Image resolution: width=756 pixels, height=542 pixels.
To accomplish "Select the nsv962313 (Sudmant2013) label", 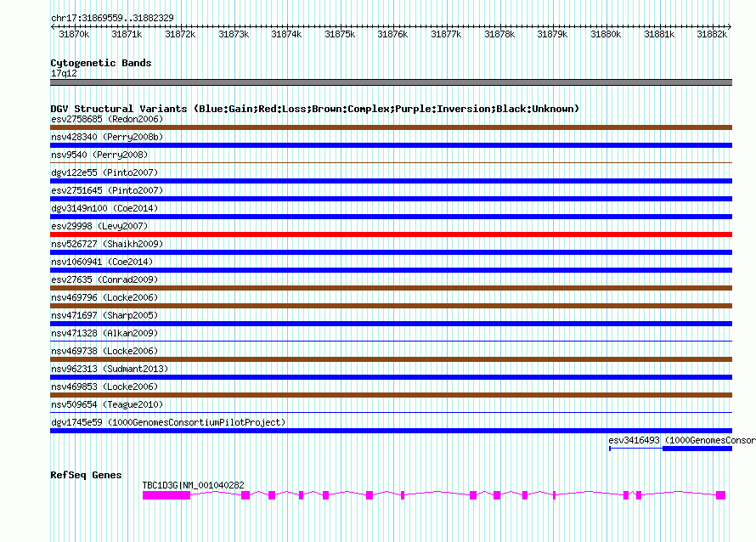I will pos(110,369).
